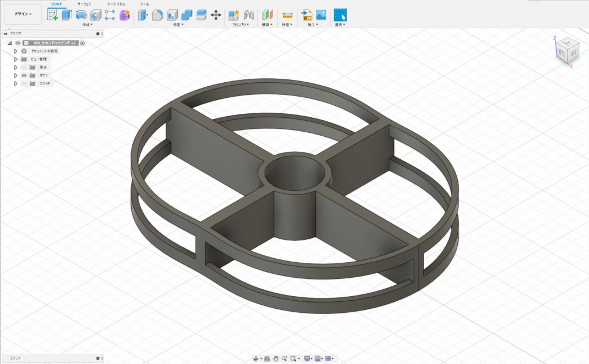Image resolution: width=589 pixels, height=364 pixels.
Task: Toggle visibility of the ボディ folder
Action: (x=24, y=75)
